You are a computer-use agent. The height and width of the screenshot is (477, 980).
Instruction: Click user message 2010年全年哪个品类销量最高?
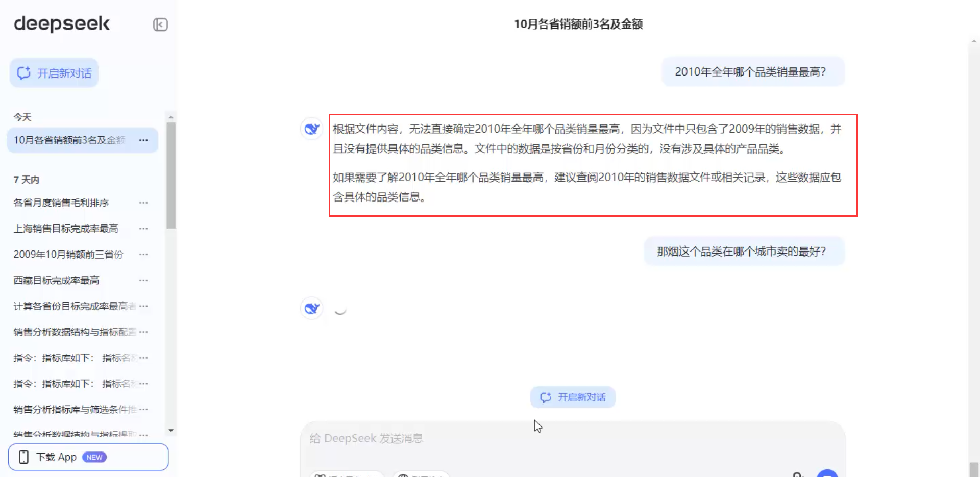point(753,72)
